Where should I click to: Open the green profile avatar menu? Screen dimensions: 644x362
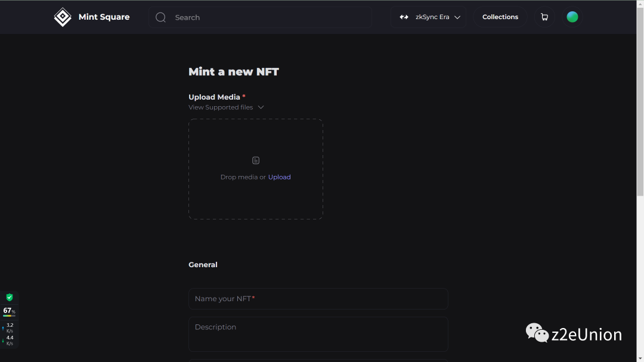572,17
